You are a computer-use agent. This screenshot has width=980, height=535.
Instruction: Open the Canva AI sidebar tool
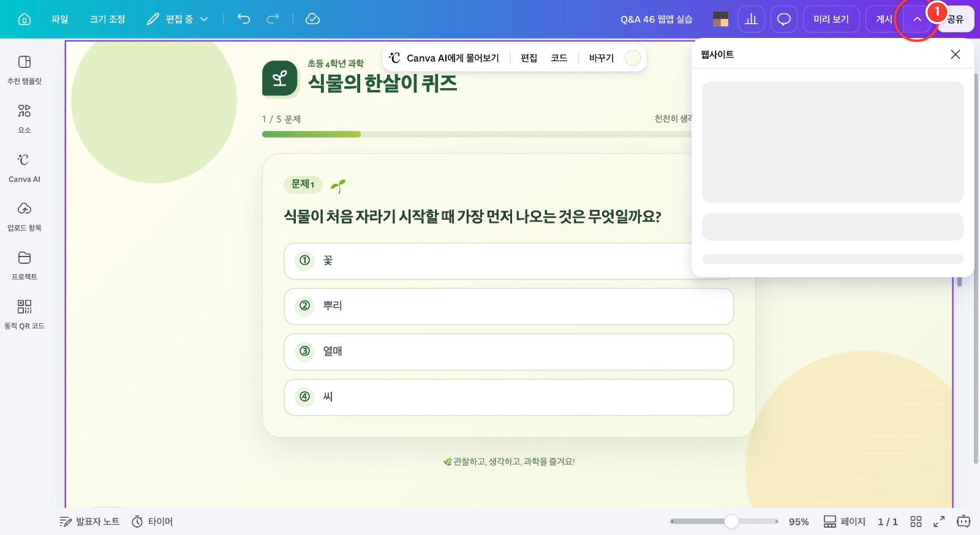[24, 168]
